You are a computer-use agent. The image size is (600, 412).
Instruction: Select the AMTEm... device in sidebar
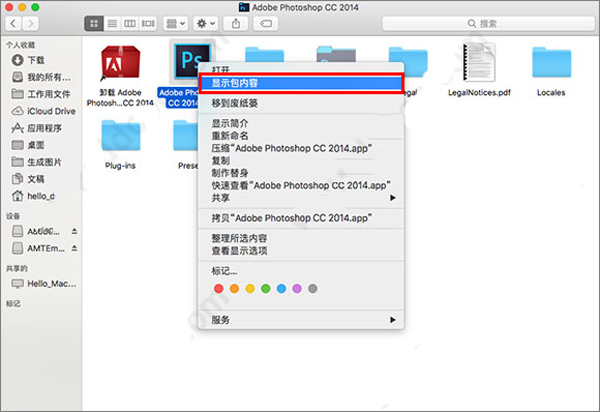coord(38,248)
